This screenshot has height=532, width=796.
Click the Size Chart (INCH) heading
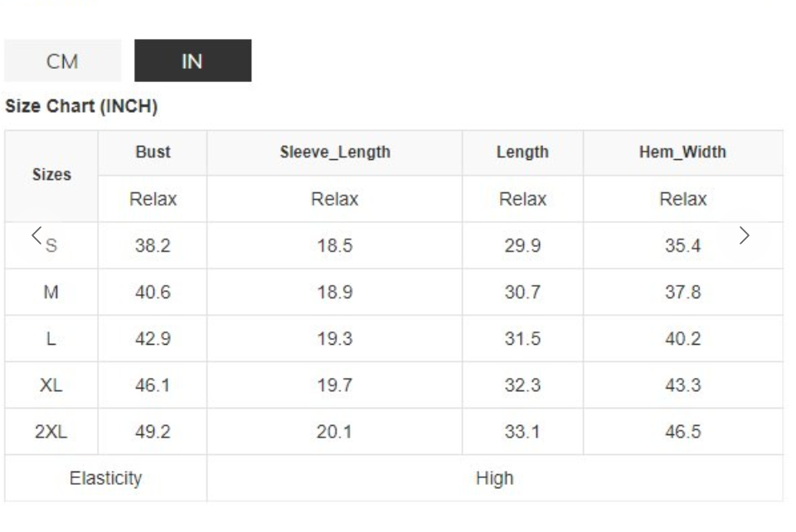(x=81, y=107)
